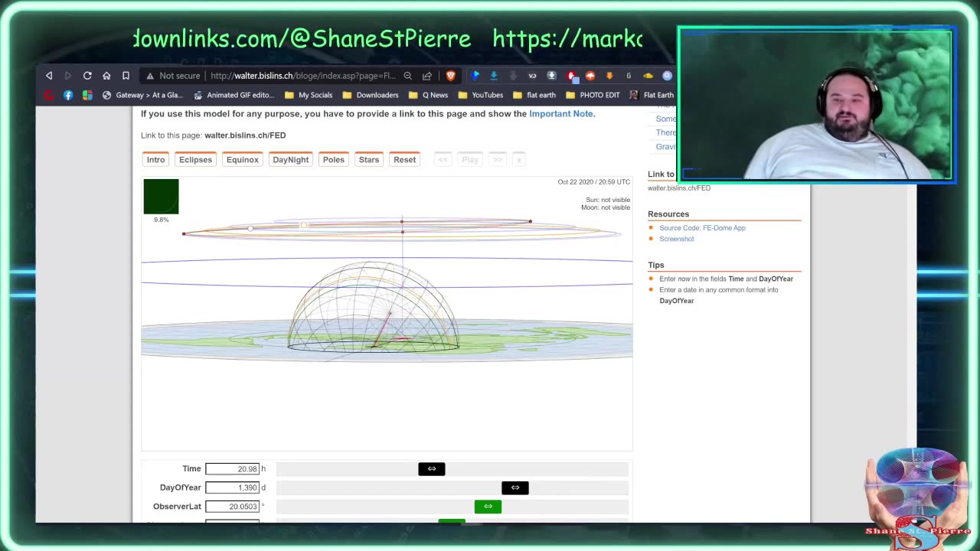Viewport: 980px width, 551px height.
Task: Select the DayNight demo button
Action: (291, 160)
